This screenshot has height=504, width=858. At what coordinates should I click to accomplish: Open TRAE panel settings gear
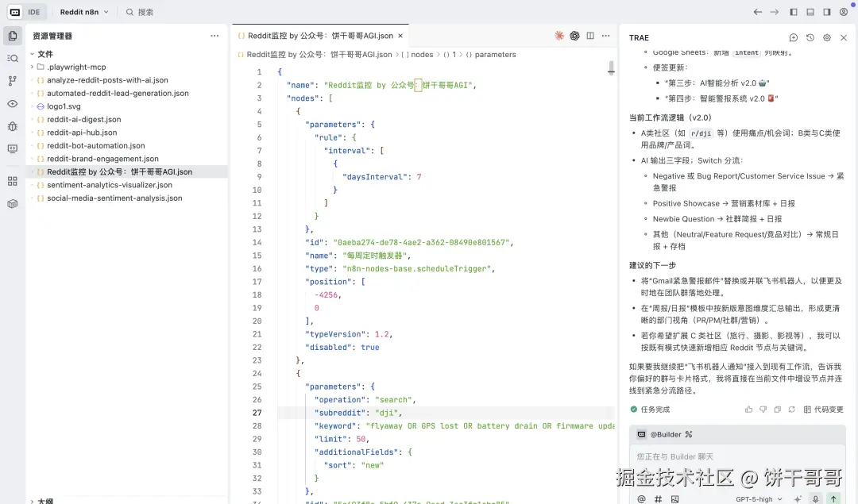(x=826, y=37)
